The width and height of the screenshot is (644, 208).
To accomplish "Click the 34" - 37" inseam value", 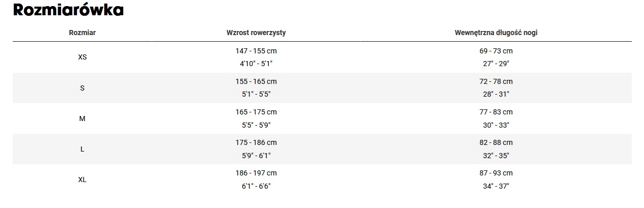I will 496,186.
